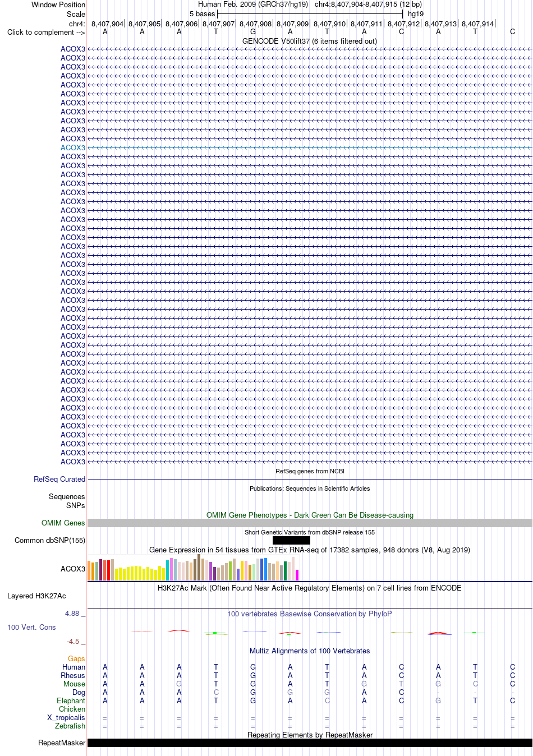Click the Layered H3K27Ac label
This screenshot has height=756, width=533.
[36, 596]
